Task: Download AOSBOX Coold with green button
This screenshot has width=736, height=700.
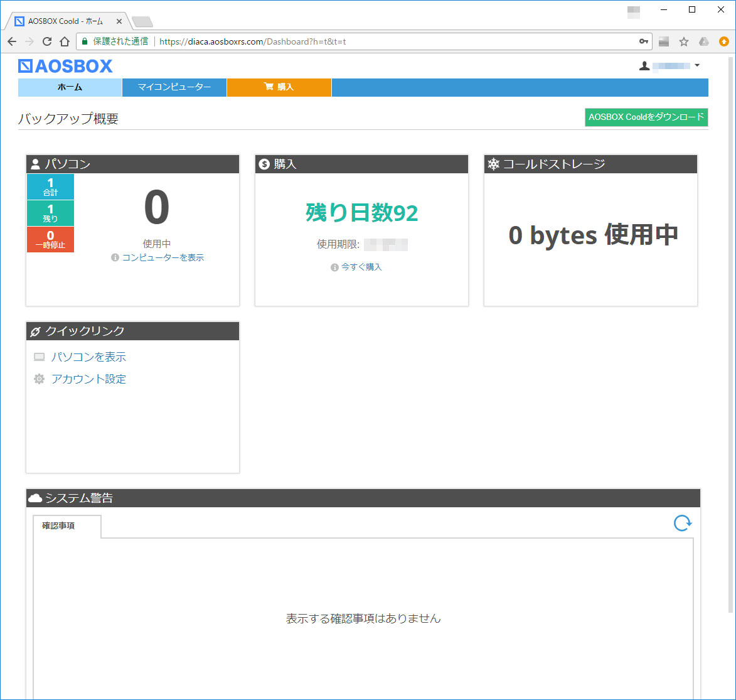Action: (646, 117)
